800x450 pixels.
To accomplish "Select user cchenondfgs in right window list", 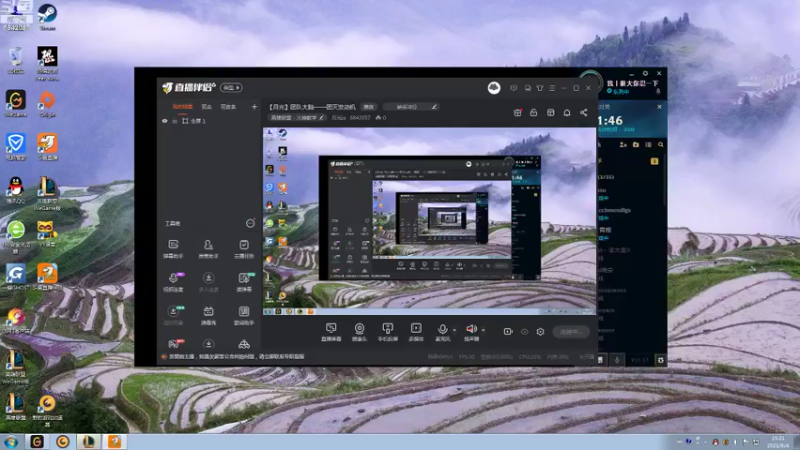I will [615, 210].
